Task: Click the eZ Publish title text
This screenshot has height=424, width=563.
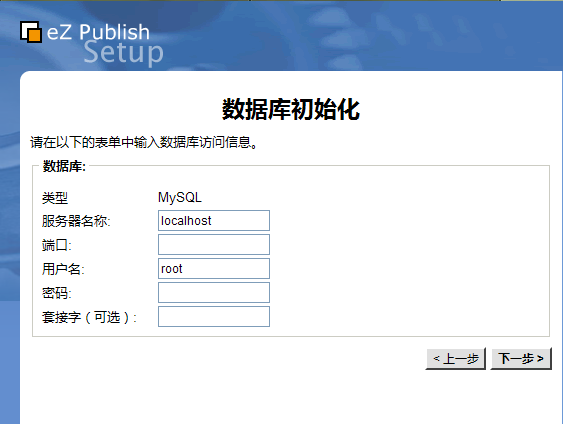Action: 98,32
